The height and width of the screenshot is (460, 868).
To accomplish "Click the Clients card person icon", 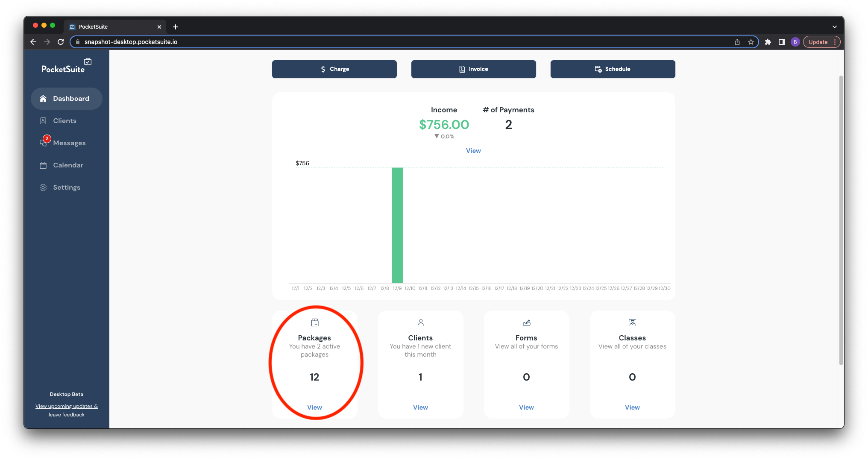I will pyautogui.click(x=421, y=322).
